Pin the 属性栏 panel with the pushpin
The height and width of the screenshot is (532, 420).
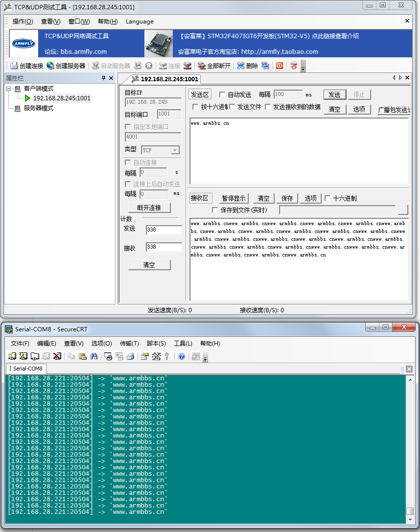(x=103, y=78)
